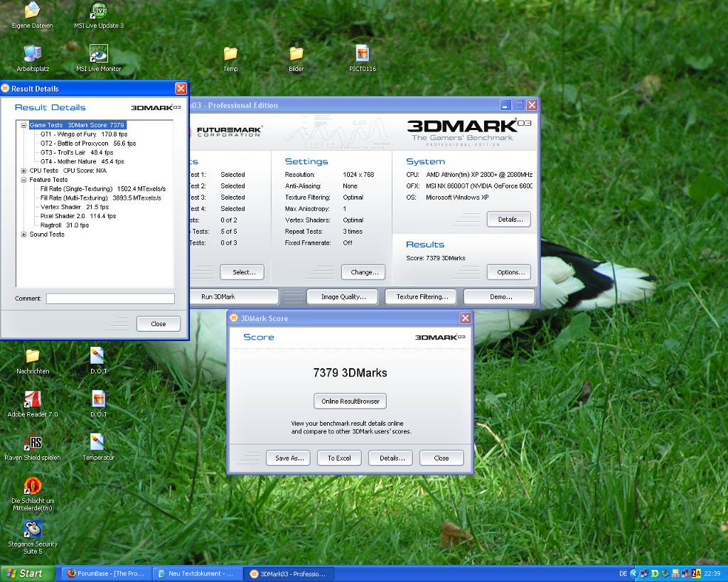Open Image Quality... tool
The height and width of the screenshot is (582, 728).
343,296
